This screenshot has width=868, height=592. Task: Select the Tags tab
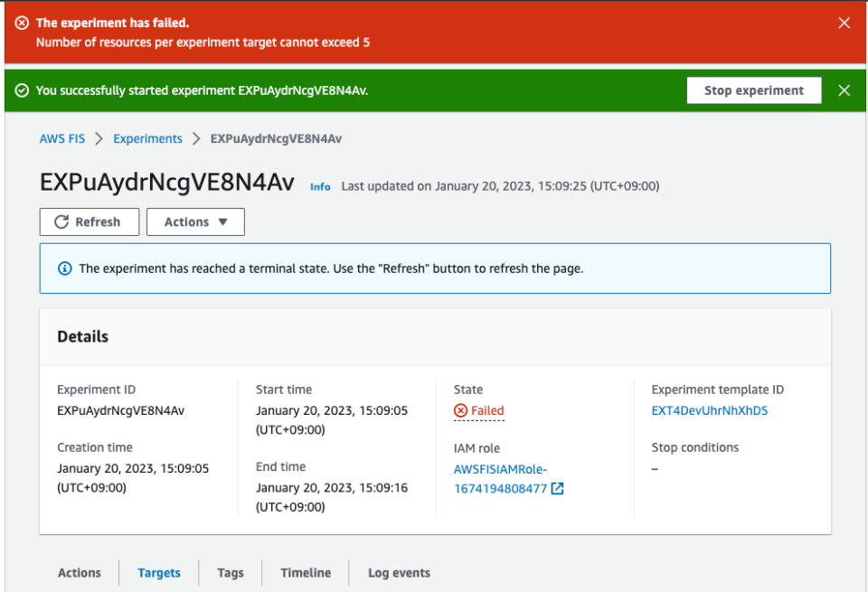[x=231, y=572]
